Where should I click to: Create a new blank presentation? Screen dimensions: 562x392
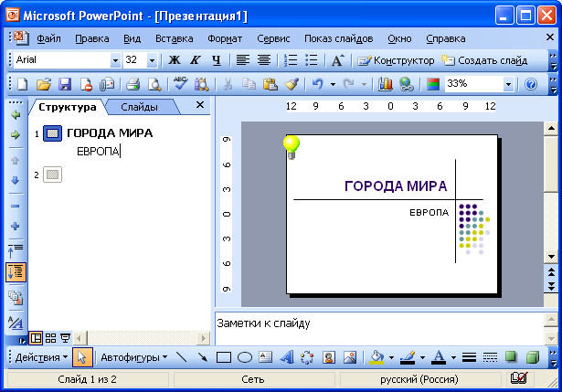23,85
